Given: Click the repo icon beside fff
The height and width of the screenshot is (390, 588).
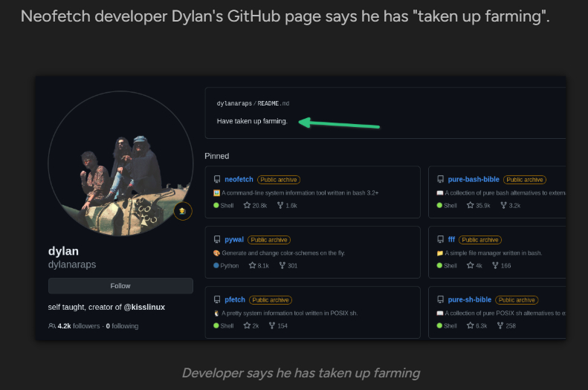Looking at the screenshot, I should (440, 240).
